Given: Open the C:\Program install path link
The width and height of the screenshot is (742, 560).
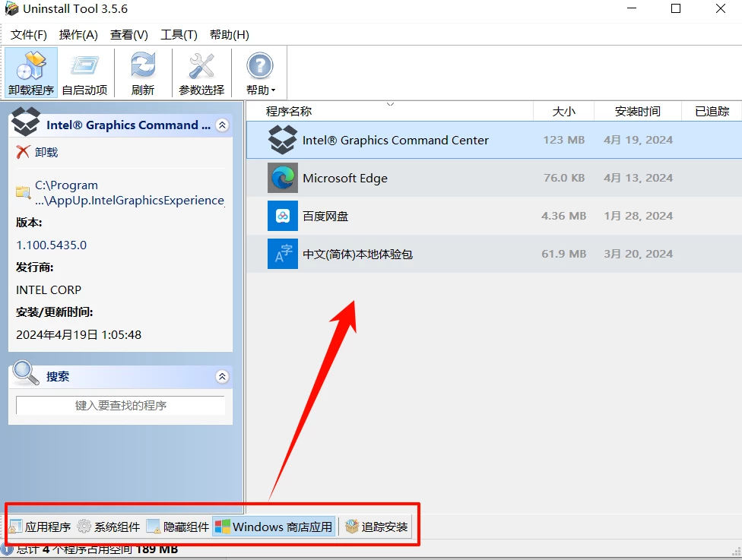Looking at the screenshot, I should (129, 192).
